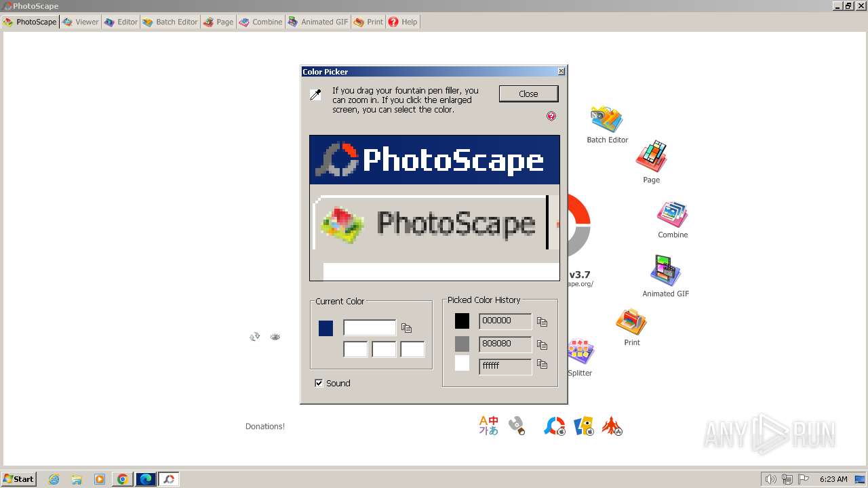
Task: Click the 808080 history text field
Action: click(x=505, y=344)
